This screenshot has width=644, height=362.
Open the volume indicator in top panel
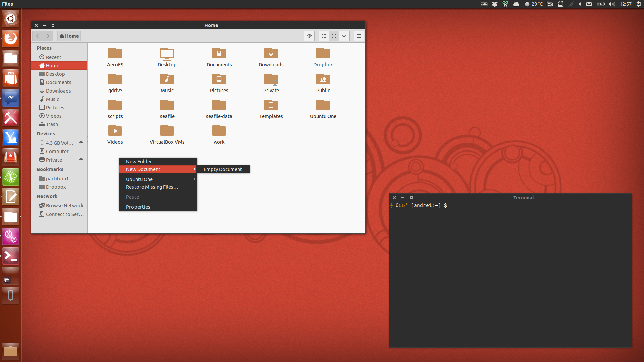[612, 4]
